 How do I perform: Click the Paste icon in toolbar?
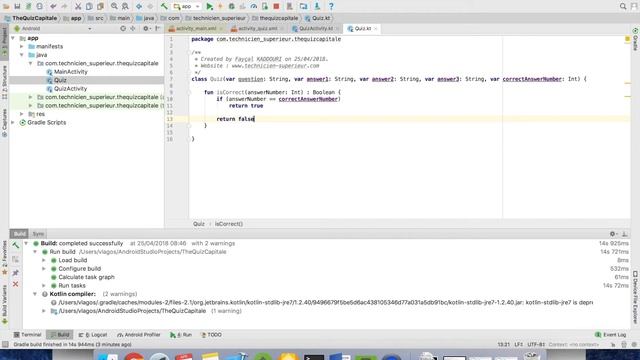tap(100, 6)
